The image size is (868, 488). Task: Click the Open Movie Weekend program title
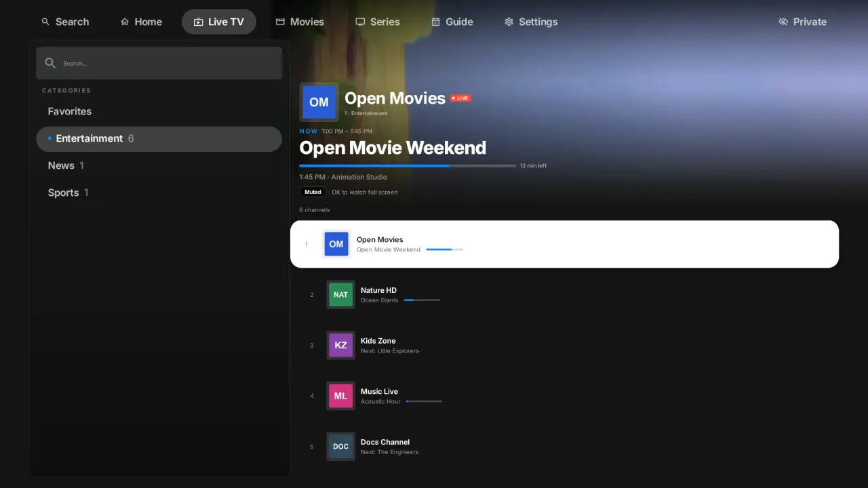(393, 148)
